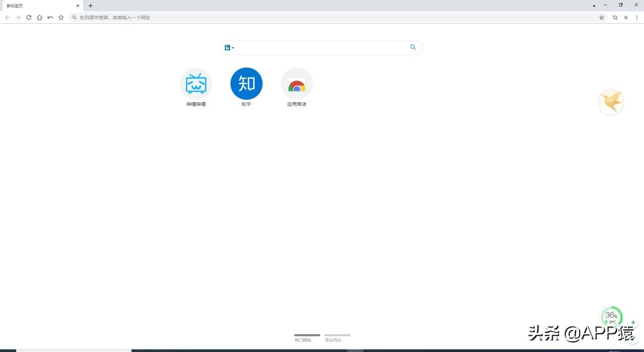644x352 pixels.
Task: Click the page search box
Action: coord(322,48)
